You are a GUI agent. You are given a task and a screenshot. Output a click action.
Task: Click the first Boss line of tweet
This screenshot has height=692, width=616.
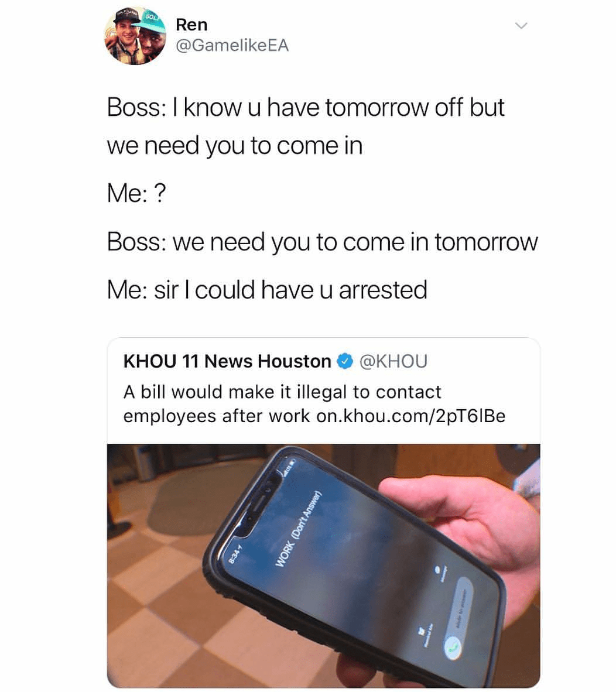[x=305, y=126]
